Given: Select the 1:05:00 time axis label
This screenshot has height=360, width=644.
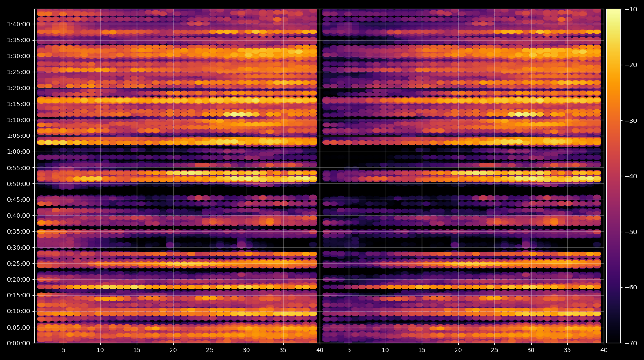Looking at the screenshot, I should click(x=19, y=136).
